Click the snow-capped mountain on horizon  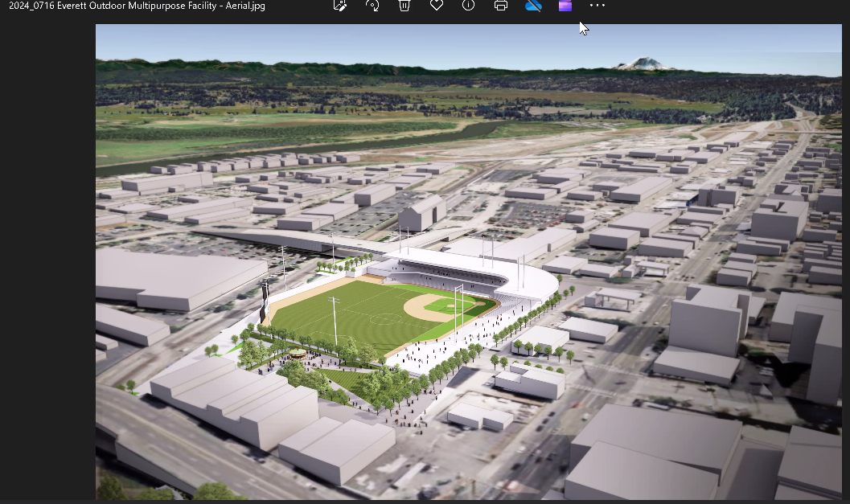(x=642, y=64)
